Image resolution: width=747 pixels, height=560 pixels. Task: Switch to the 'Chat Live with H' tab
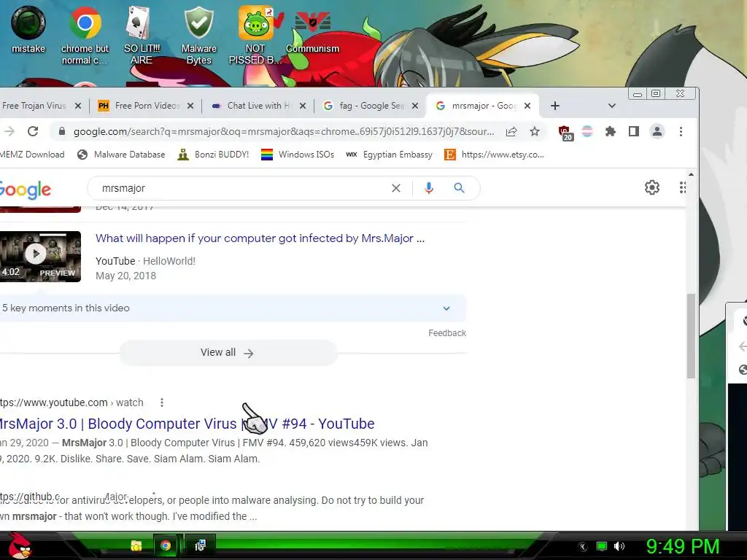(x=252, y=106)
